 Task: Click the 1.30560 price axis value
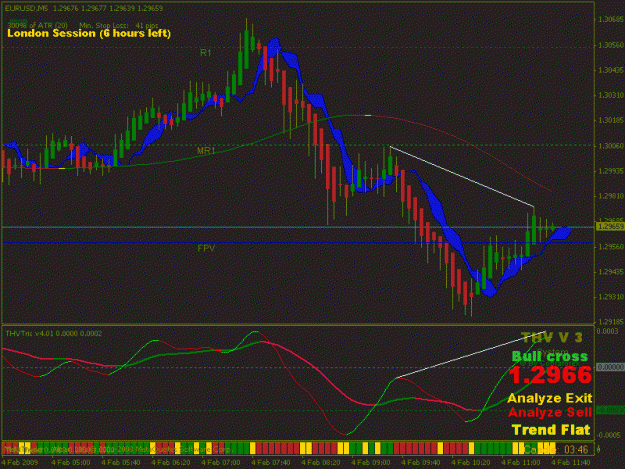(610, 45)
